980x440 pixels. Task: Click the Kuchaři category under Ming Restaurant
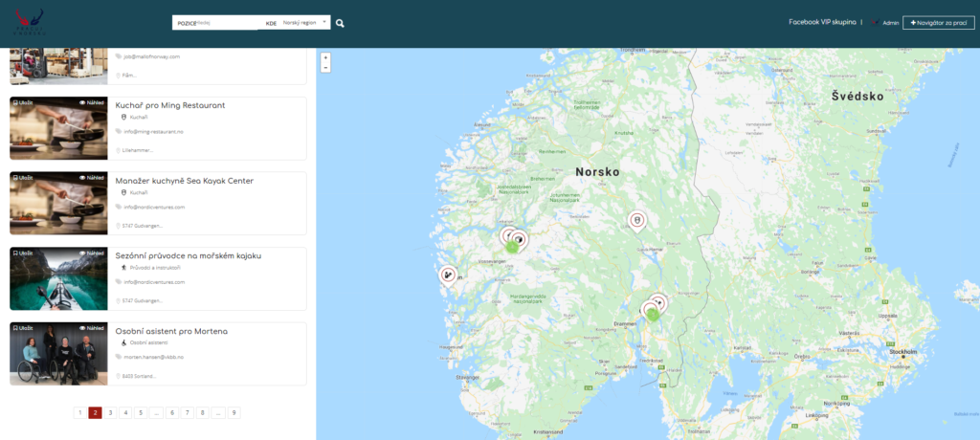click(x=134, y=118)
